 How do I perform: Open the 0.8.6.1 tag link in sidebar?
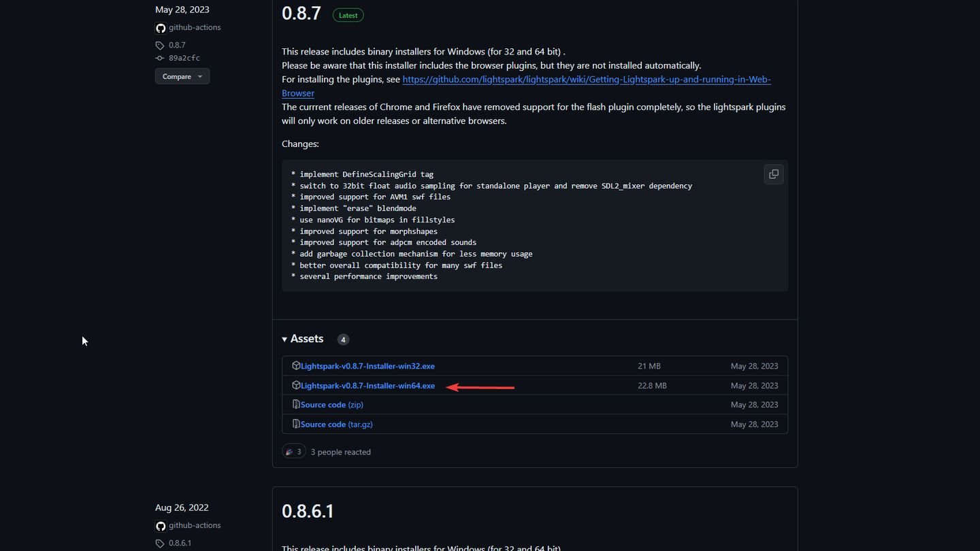point(180,544)
